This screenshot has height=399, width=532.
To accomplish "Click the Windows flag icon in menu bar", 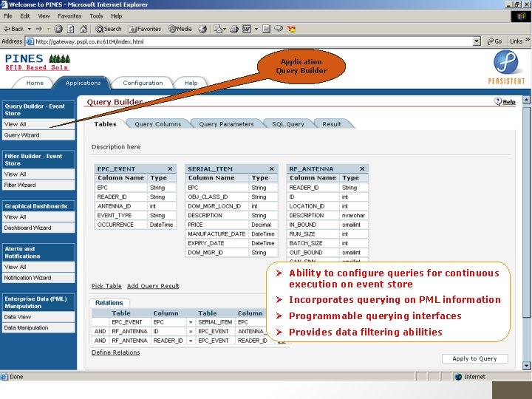I will click(521, 16).
